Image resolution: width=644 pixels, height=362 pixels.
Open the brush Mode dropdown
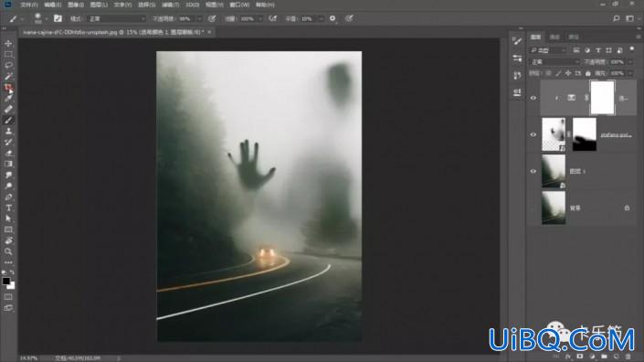pyautogui.click(x=117, y=18)
